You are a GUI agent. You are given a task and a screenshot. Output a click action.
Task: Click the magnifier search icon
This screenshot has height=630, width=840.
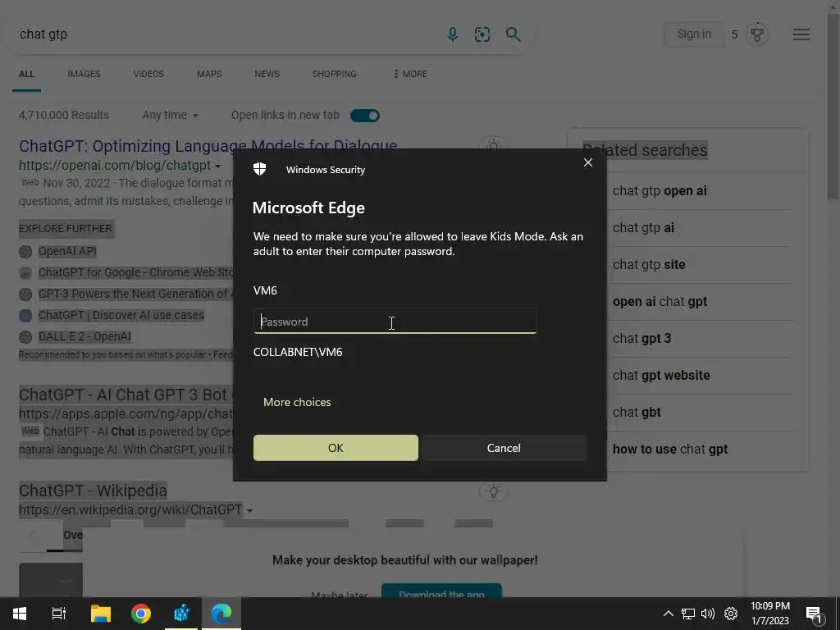pyautogui.click(x=514, y=34)
